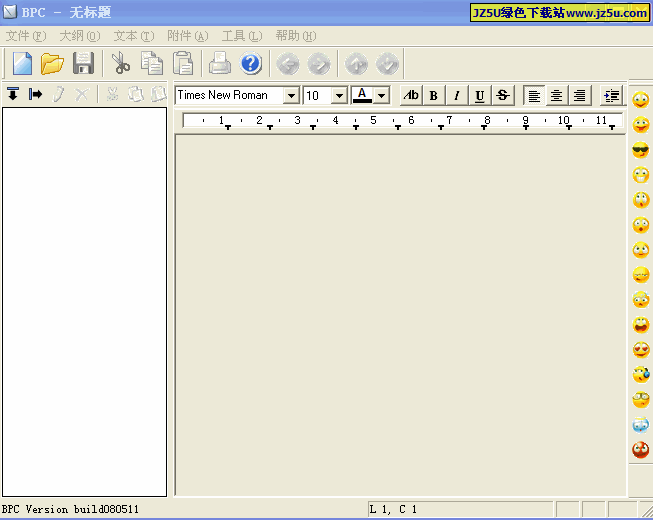Click the status text BPC Version build080511
The image size is (653, 520).
pyautogui.click(x=70, y=509)
